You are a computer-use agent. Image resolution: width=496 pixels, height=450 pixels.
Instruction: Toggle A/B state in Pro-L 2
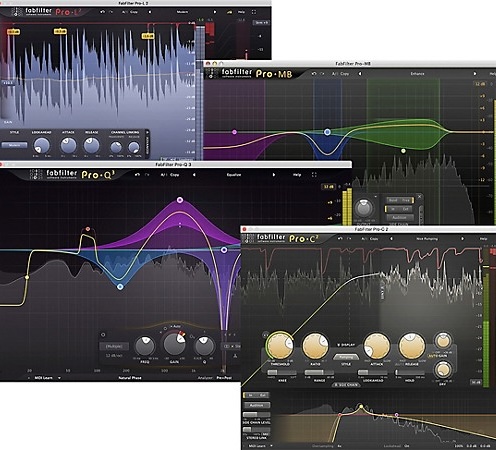(x=125, y=12)
